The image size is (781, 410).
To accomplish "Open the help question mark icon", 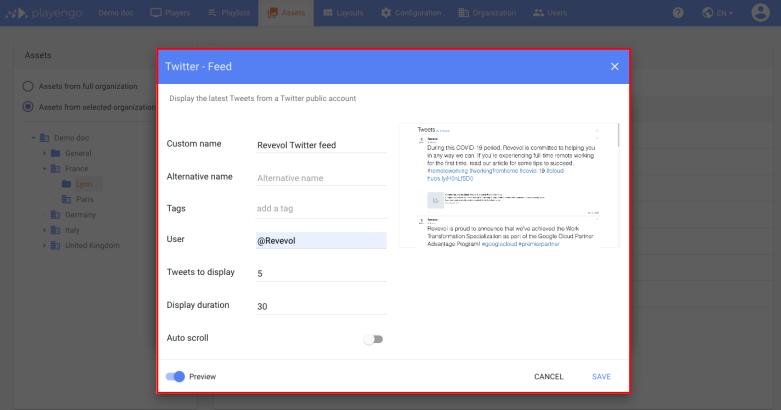I will (678, 13).
